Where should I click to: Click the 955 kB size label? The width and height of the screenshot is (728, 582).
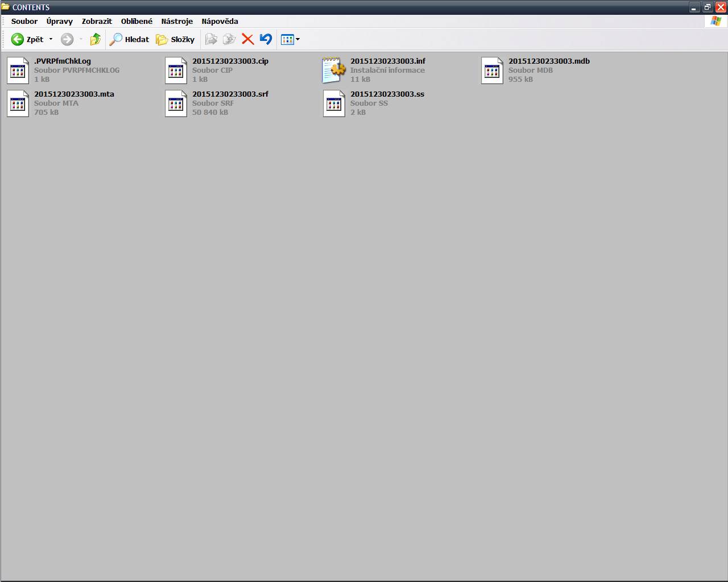tap(520, 79)
